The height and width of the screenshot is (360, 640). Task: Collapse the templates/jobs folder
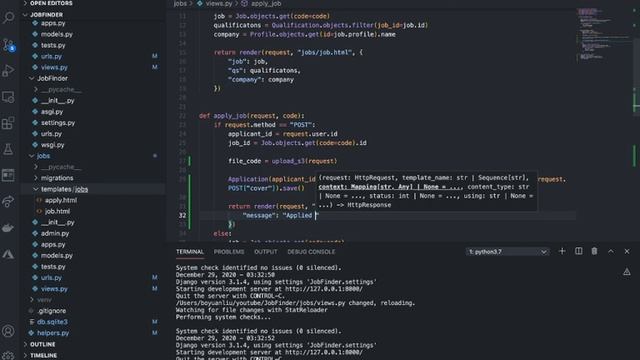pyautogui.click(x=64, y=189)
